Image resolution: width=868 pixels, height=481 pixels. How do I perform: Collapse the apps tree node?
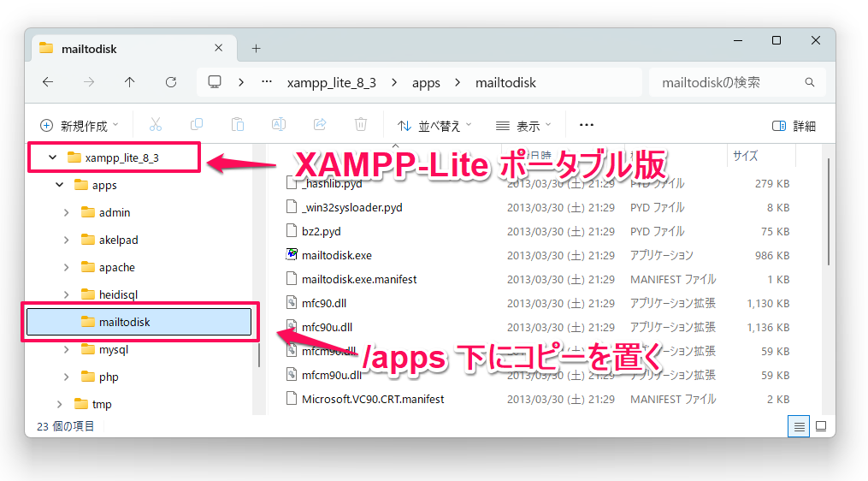click(60, 185)
